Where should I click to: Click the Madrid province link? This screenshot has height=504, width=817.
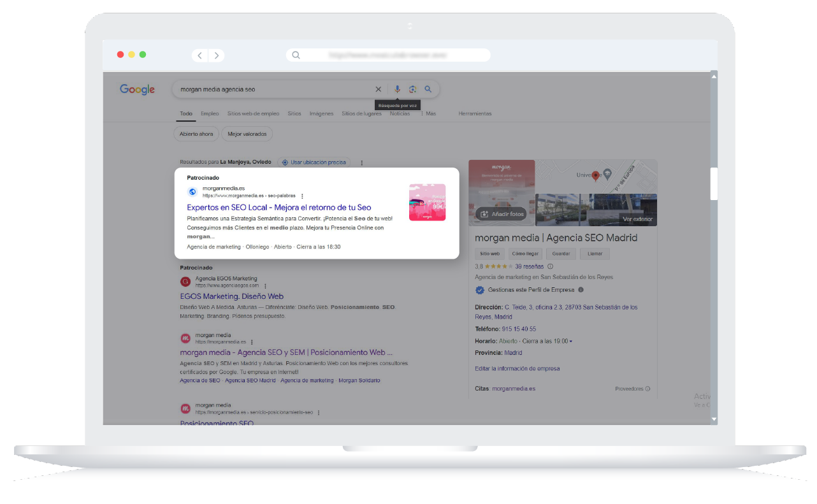[513, 353]
